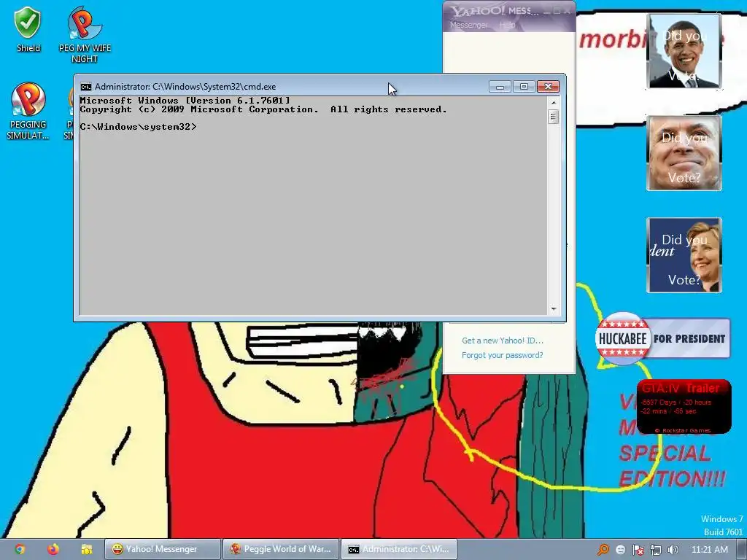Image resolution: width=747 pixels, height=560 pixels.
Task: Click 'Get a new Yahoo! ID...' link
Action: [502, 341]
